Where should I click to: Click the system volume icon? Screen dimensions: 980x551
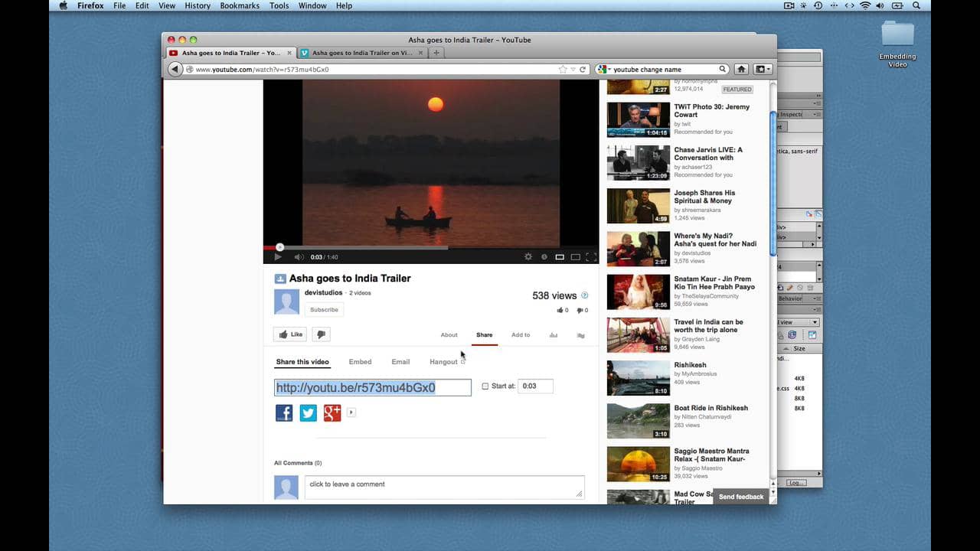[882, 5]
